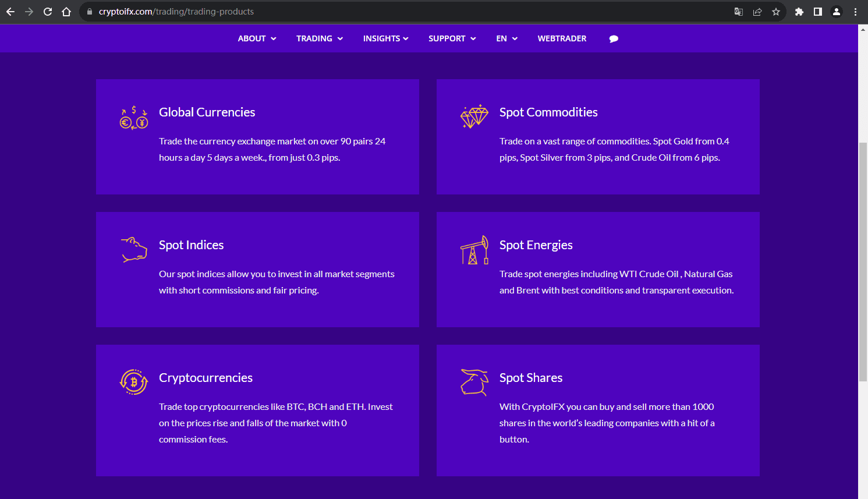Click text 'Trade on a vast range of commodities'

[575, 141]
